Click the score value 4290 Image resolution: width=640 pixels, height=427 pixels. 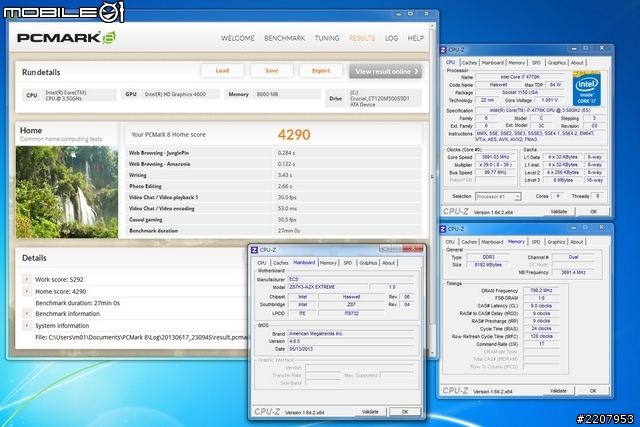pos(294,135)
